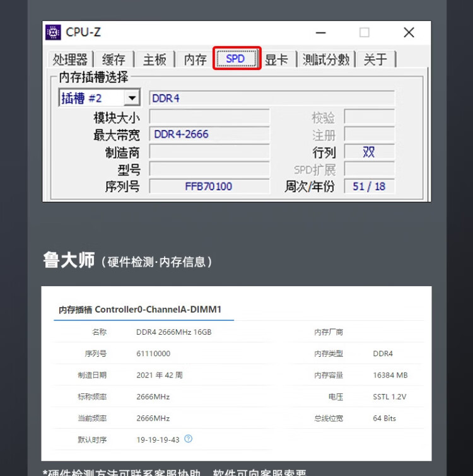Select the 周次/年份 field showing 51 / 18
This screenshot has width=473, height=476.
[x=369, y=187]
